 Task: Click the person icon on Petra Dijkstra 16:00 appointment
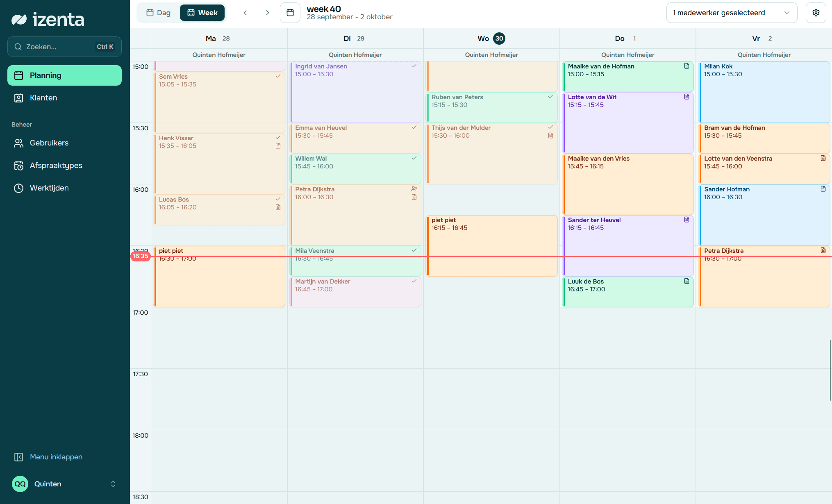[x=414, y=189]
